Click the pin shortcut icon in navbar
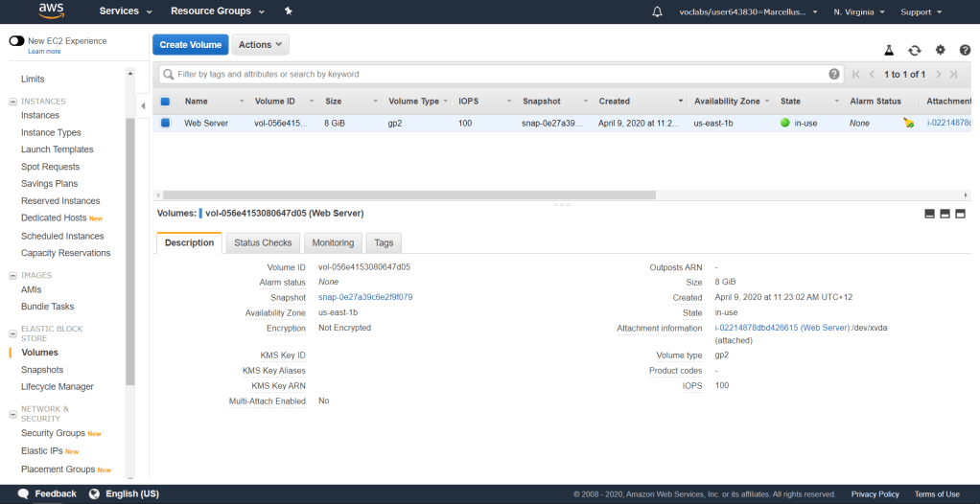980x504 pixels. pyautogui.click(x=289, y=11)
